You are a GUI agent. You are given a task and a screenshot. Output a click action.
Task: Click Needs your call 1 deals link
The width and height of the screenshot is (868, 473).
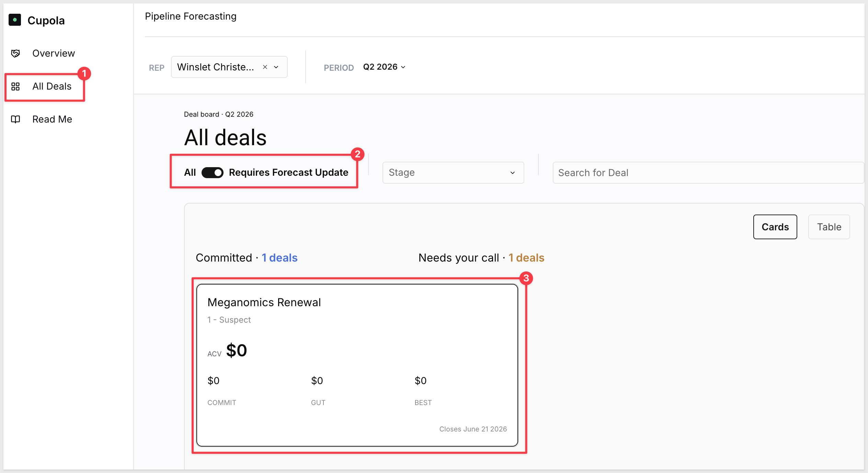pyautogui.click(x=526, y=258)
